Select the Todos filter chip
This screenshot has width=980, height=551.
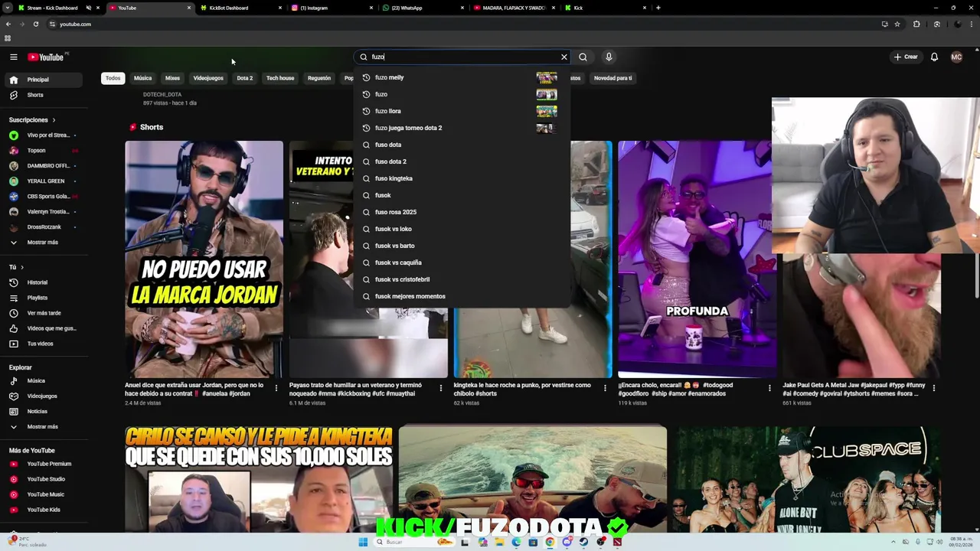tap(113, 78)
